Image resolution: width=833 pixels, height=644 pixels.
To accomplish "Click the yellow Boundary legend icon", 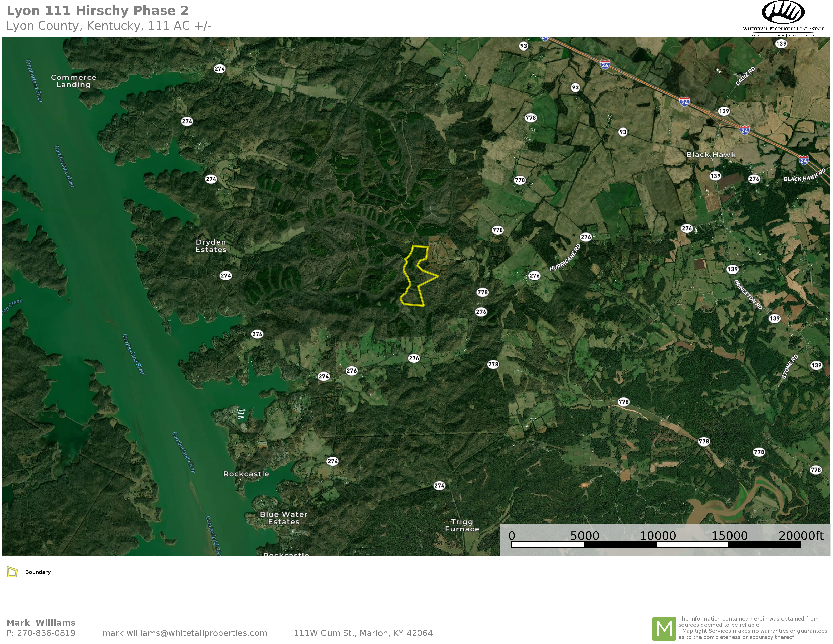I will (x=12, y=572).
